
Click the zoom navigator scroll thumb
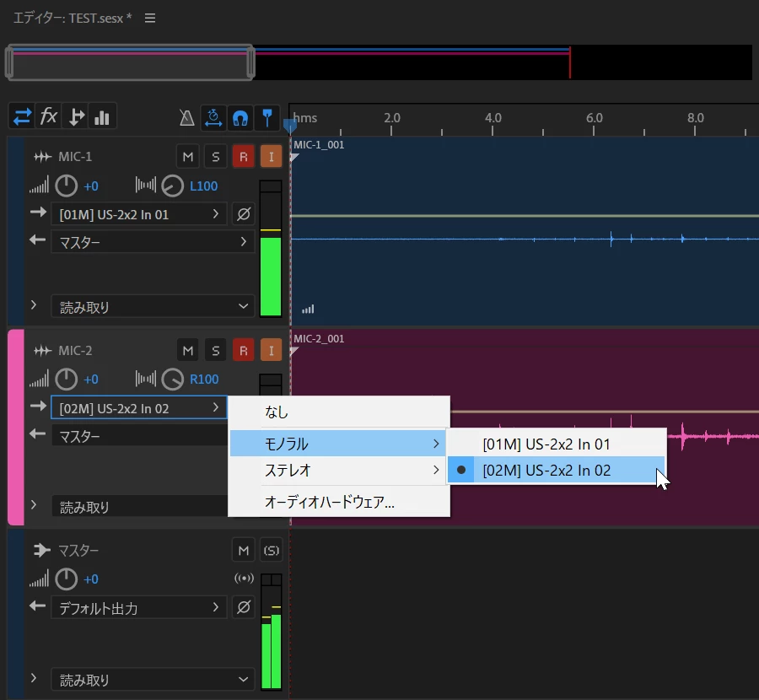[x=130, y=62]
